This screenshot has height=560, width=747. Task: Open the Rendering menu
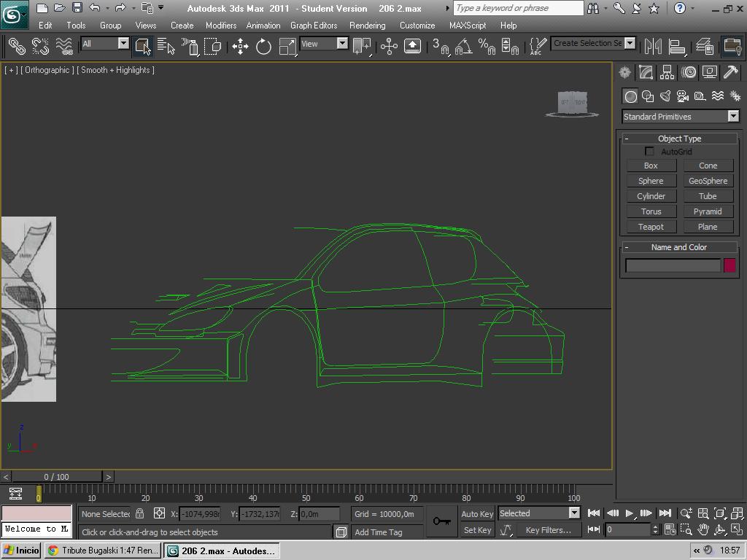[x=367, y=25]
